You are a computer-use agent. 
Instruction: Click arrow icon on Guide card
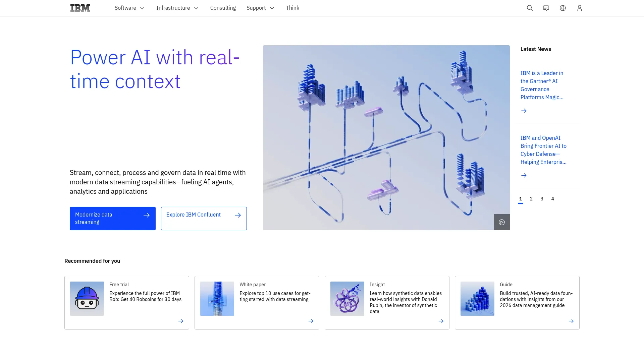click(571, 321)
